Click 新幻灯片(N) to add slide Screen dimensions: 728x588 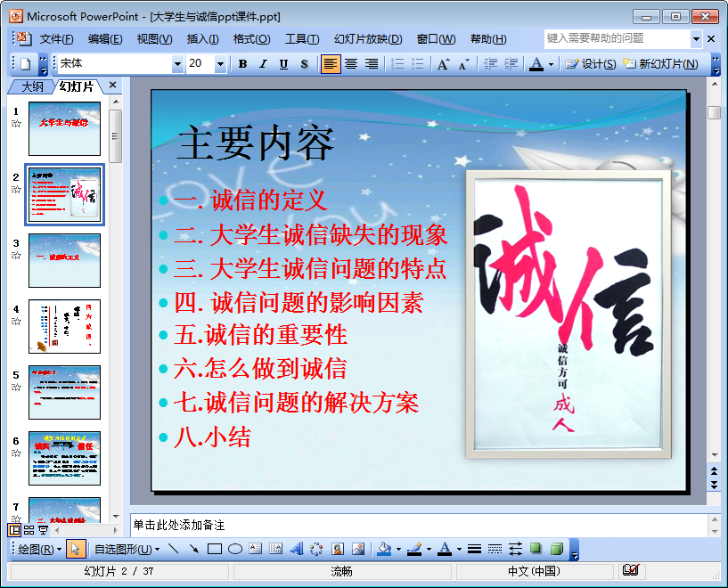click(660, 64)
